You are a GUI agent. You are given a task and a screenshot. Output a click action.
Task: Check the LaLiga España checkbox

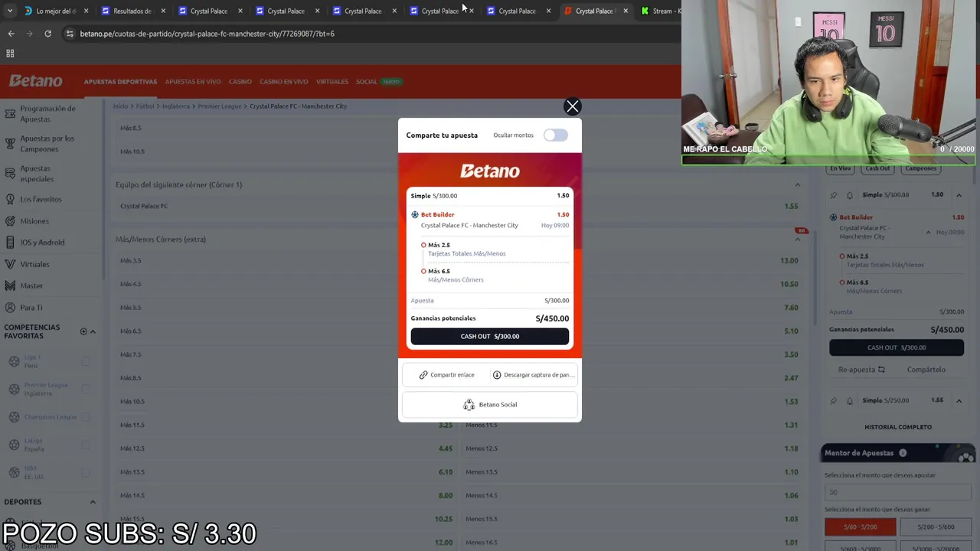coord(86,445)
